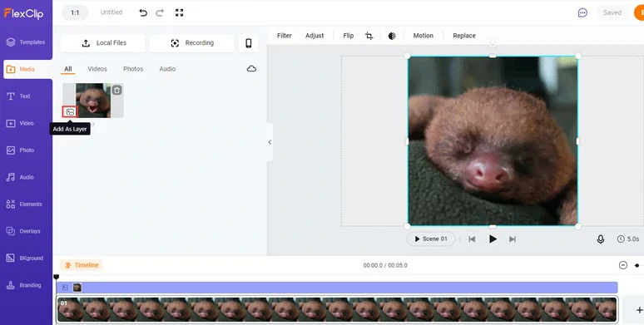Image resolution: width=644 pixels, height=325 pixels.
Task: Click the rotate handle above the image
Action: click(x=493, y=42)
